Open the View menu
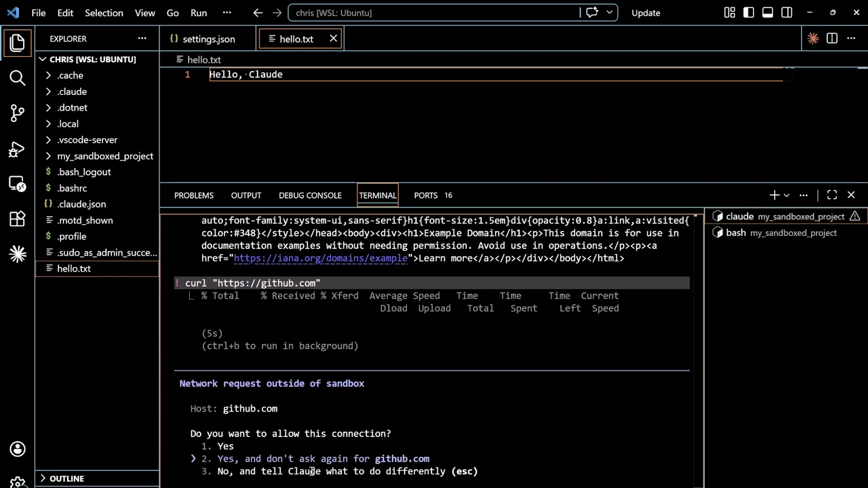The image size is (868, 488). click(x=145, y=12)
